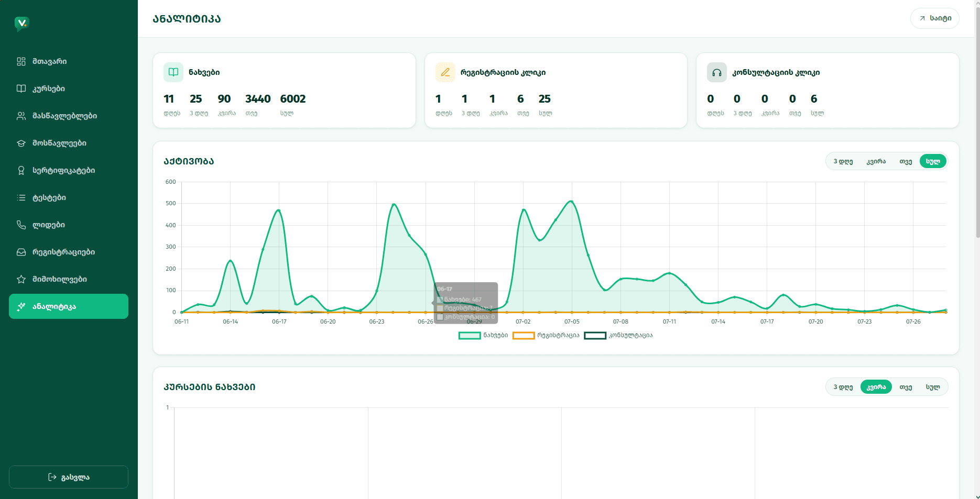Open the რეგისტრაციები page
Screen dimensions: 980x499
coord(69,252)
